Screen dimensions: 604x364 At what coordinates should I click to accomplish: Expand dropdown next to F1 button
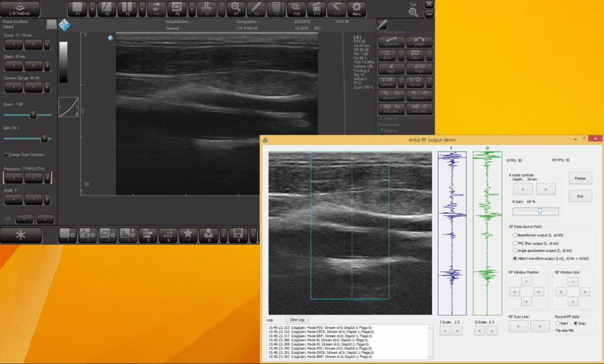(x=93, y=9)
